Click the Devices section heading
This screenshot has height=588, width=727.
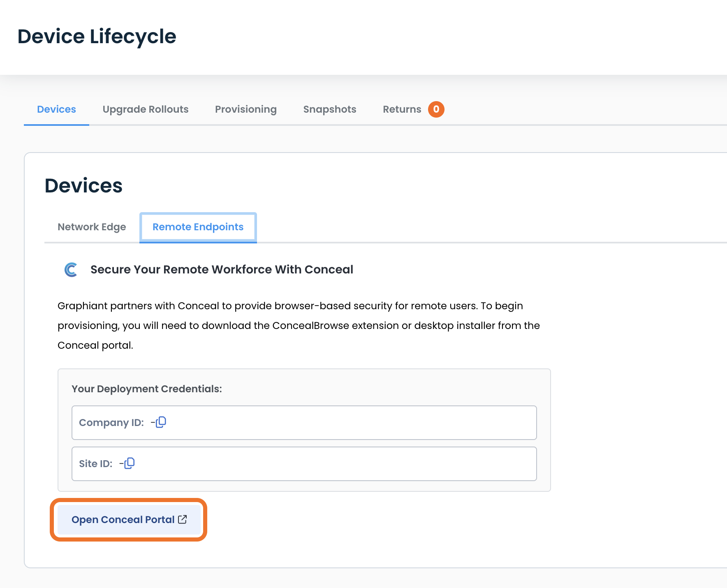[83, 186]
